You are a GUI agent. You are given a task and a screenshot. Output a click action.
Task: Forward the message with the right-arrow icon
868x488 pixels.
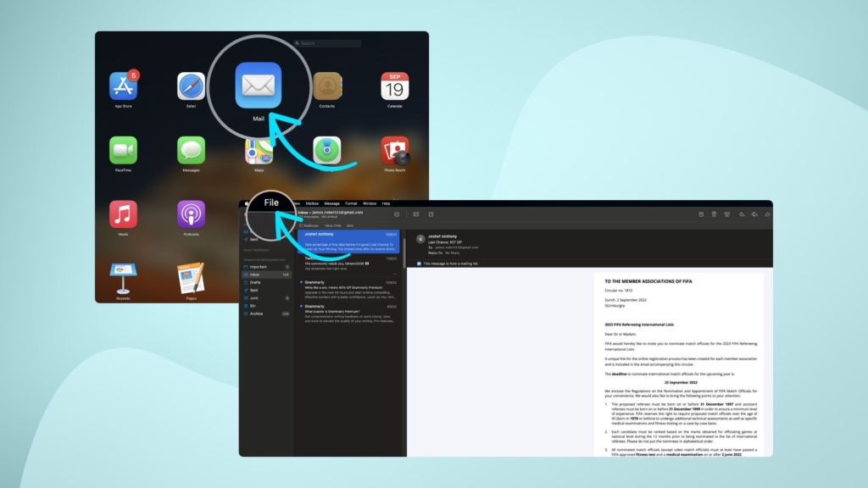pos(767,214)
